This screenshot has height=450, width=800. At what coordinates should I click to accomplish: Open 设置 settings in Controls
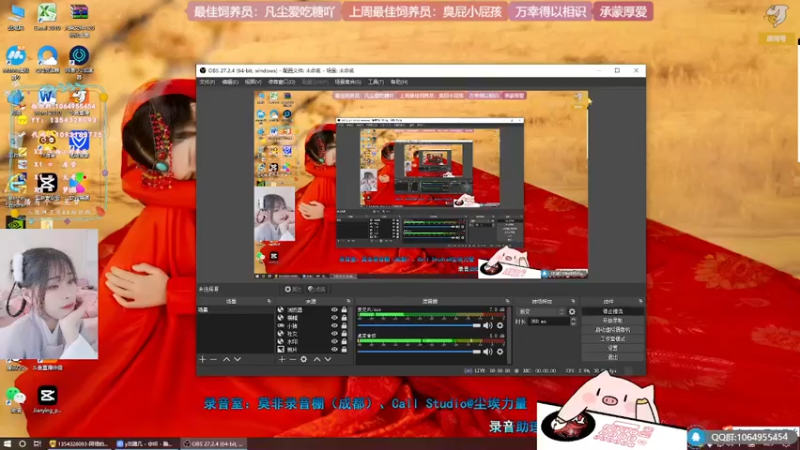(612, 348)
